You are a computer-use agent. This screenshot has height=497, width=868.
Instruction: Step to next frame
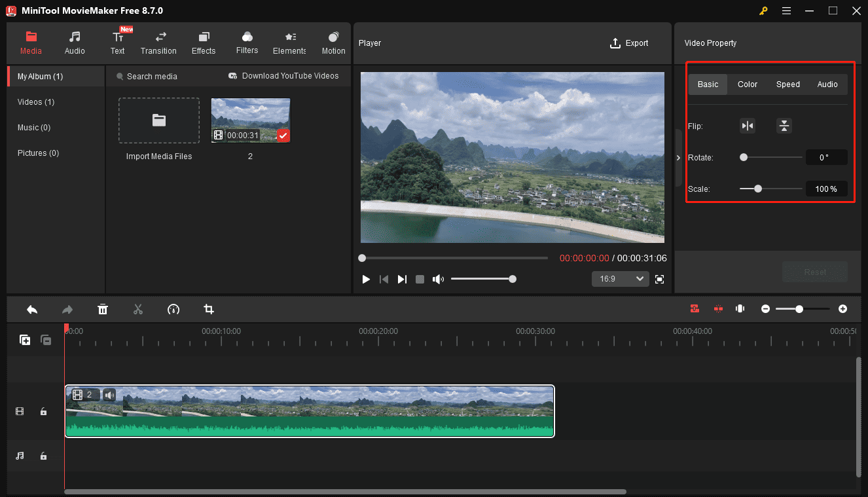402,280
